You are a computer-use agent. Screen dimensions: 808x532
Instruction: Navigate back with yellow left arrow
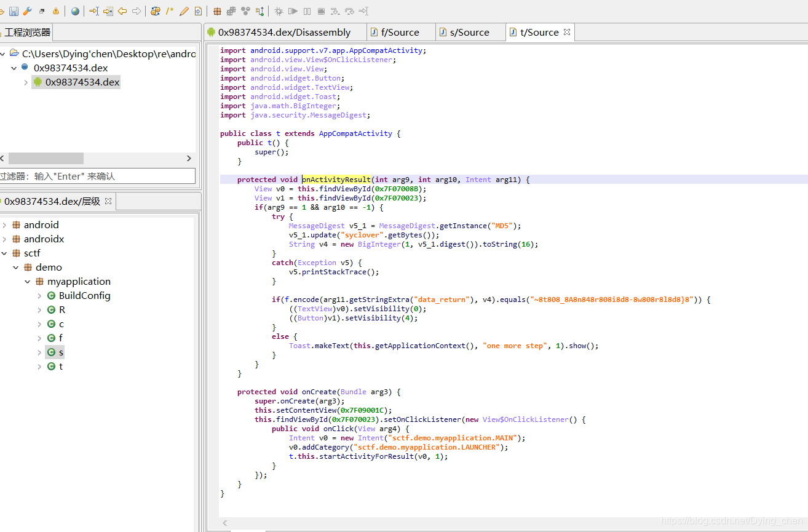tap(122, 11)
